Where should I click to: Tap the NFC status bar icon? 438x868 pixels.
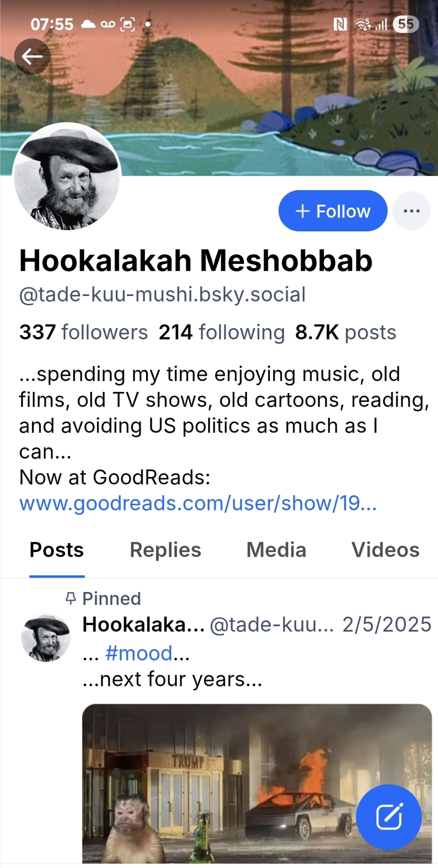click(340, 24)
